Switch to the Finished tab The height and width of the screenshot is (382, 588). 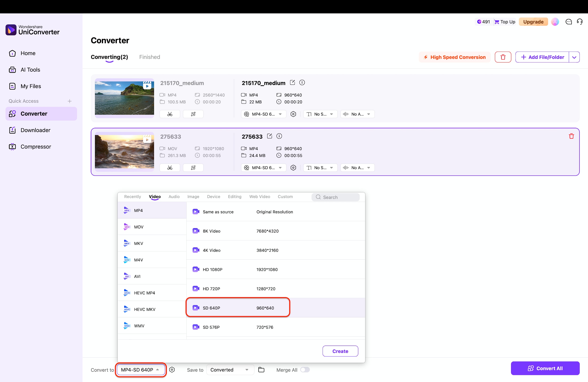150,57
